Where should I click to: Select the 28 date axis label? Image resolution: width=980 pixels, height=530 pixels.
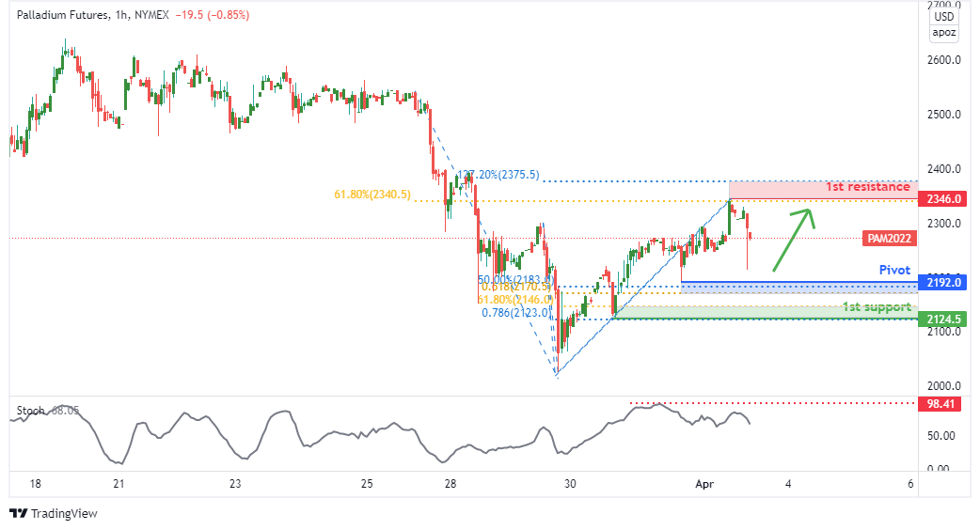click(x=450, y=484)
